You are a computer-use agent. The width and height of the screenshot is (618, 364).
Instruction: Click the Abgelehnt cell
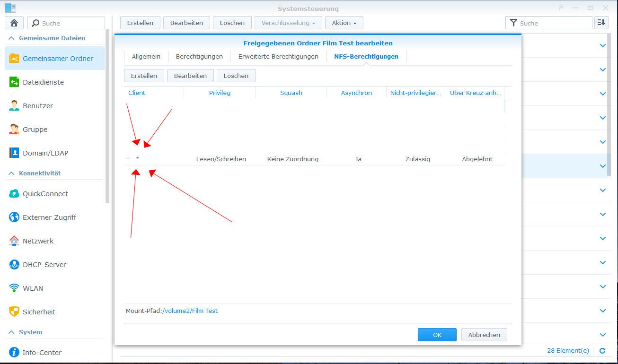tap(477, 159)
